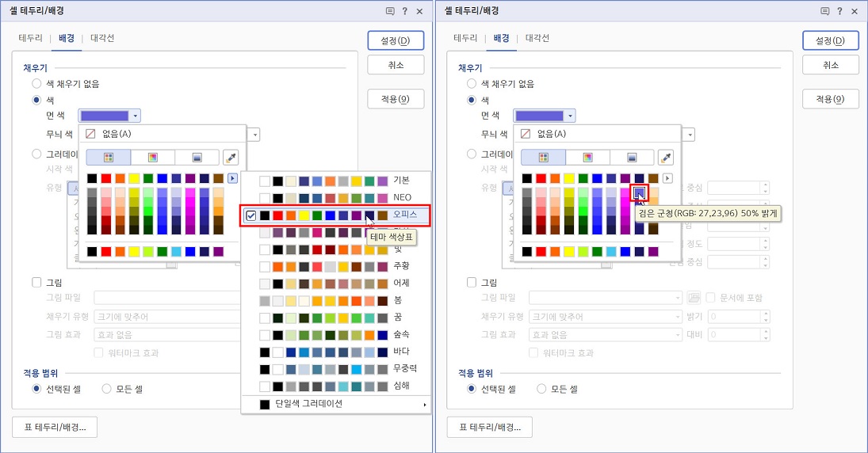
Task: Open 무늬 색 dropdown arrow in right dialog
Action: point(690,135)
